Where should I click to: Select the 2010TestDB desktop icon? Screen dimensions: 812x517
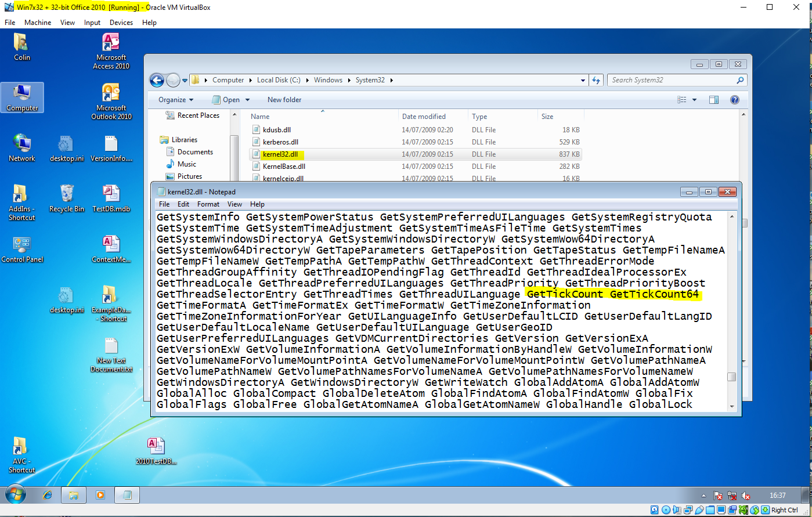click(156, 451)
